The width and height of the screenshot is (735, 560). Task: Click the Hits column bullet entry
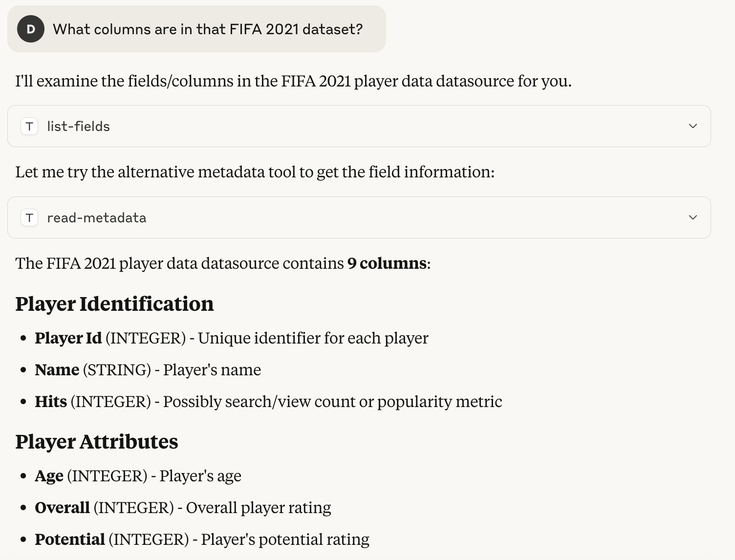click(x=268, y=401)
